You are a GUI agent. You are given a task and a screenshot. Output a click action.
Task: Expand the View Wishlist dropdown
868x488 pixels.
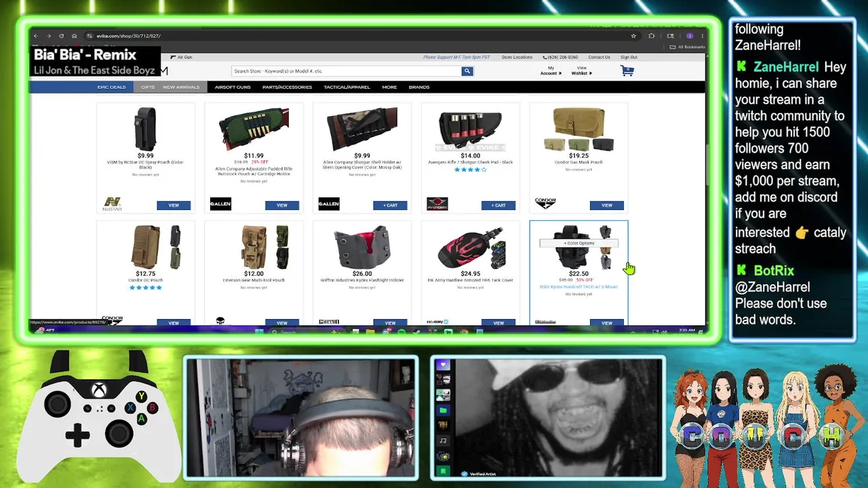click(x=582, y=70)
